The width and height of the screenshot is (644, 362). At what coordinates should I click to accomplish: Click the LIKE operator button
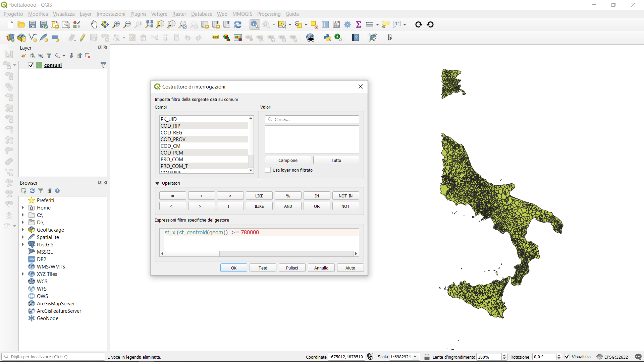[x=259, y=196]
